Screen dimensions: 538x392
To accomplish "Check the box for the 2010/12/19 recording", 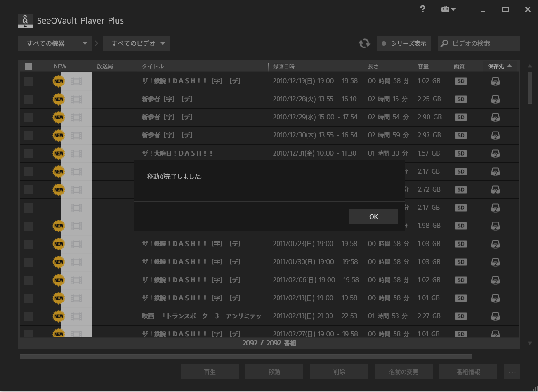I will [29, 81].
